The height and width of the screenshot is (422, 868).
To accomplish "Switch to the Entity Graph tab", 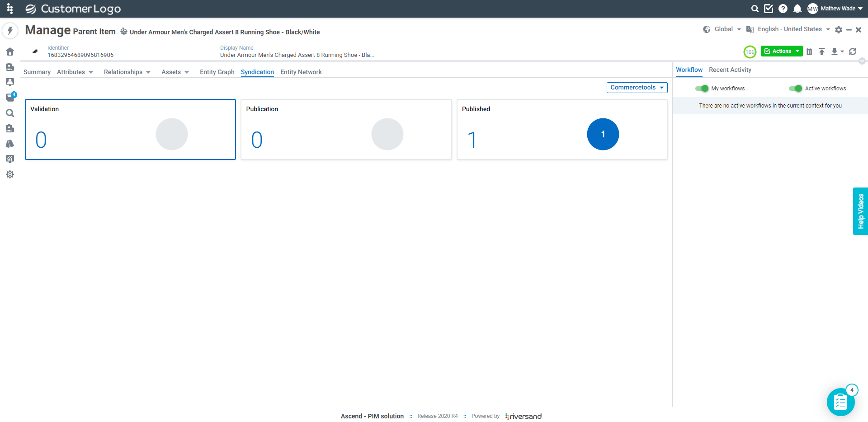I will click(217, 72).
